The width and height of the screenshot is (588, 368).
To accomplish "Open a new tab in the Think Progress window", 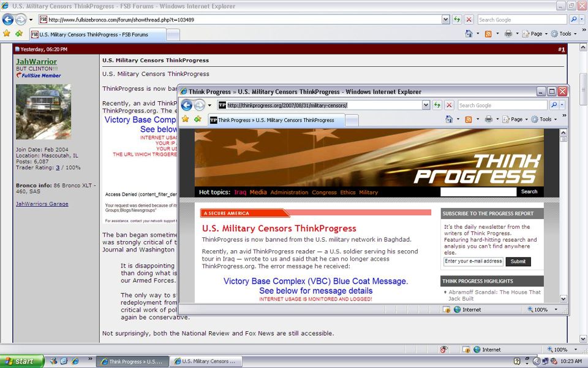I will (352, 121).
